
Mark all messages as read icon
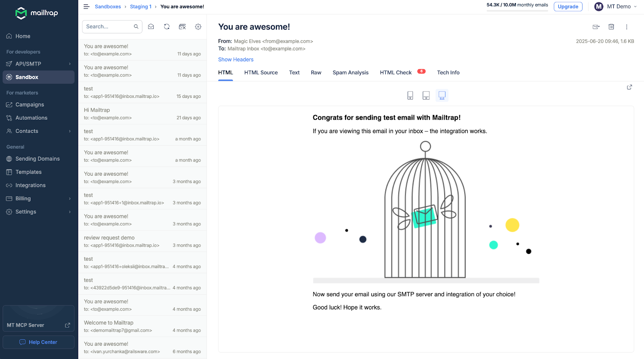(x=151, y=27)
